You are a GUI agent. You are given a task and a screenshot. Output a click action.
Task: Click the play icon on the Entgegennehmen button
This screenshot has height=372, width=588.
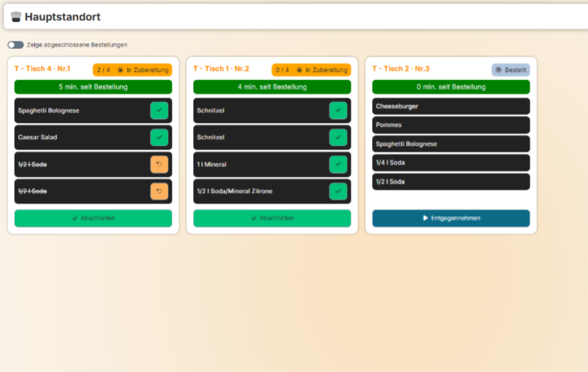(425, 218)
